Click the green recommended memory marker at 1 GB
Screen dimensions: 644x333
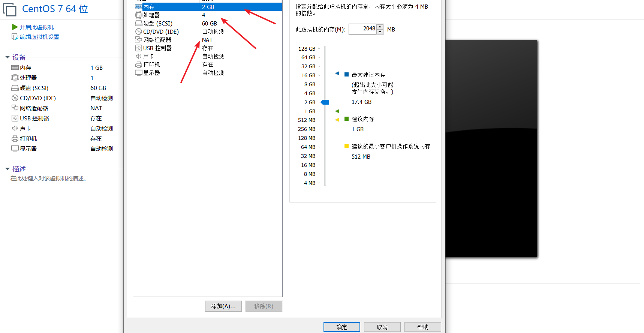tap(337, 111)
